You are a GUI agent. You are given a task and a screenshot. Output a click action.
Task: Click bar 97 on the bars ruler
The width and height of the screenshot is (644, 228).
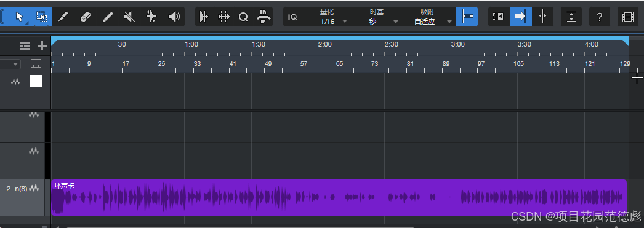[481, 63]
